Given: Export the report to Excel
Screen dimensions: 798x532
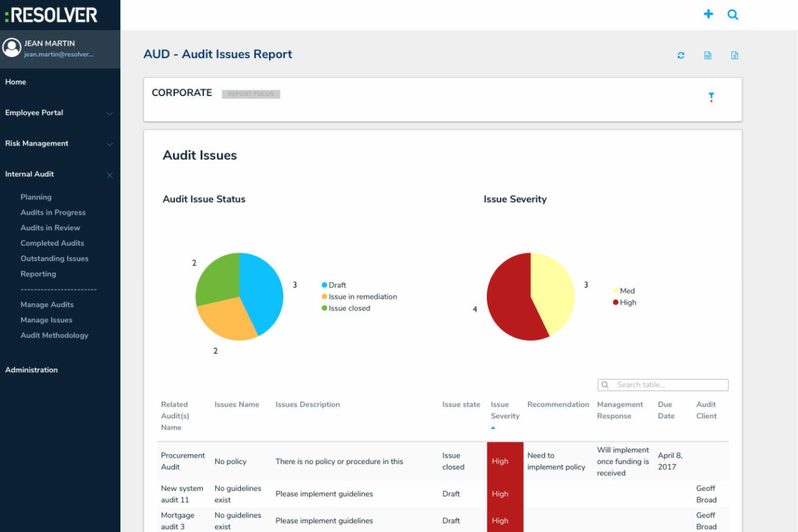Looking at the screenshot, I should [x=734, y=55].
